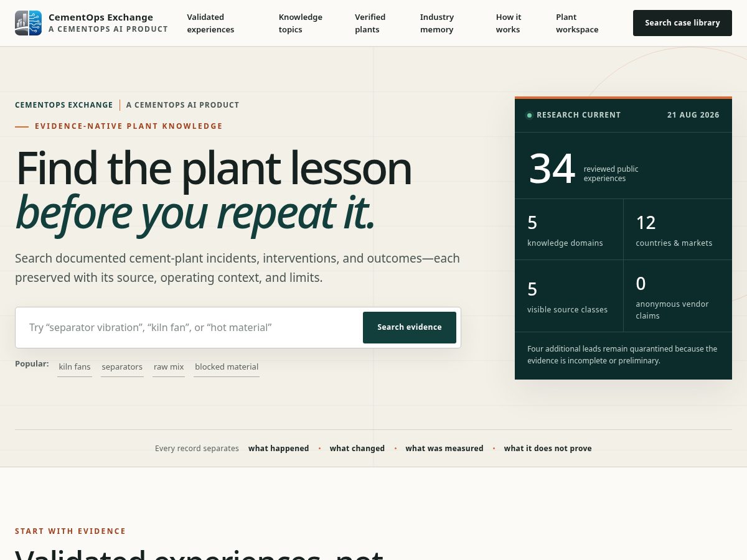Click the 'Find the plant lesson' headline
Screen dimensions: 747x560
pos(214,168)
